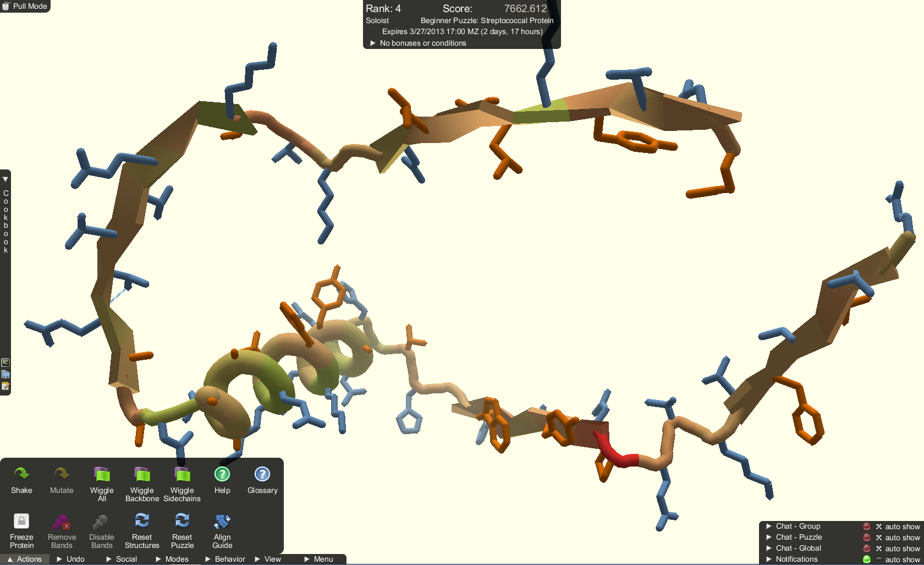Image resolution: width=924 pixels, height=565 pixels.
Task: Toggle auto show for Notifications
Action: pyautogui.click(x=879, y=559)
